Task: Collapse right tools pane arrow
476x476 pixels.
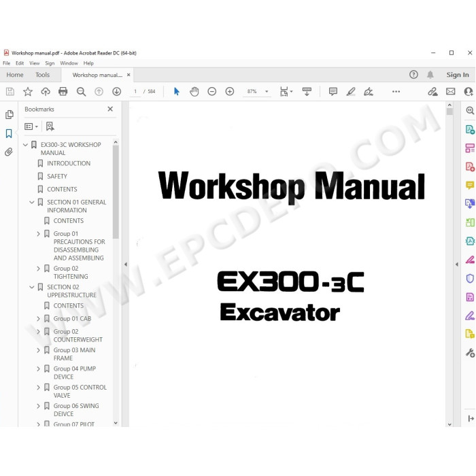Action: tap(457, 265)
